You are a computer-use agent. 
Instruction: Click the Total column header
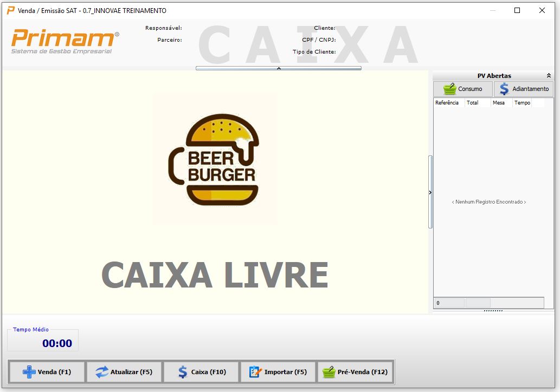click(x=478, y=103)
